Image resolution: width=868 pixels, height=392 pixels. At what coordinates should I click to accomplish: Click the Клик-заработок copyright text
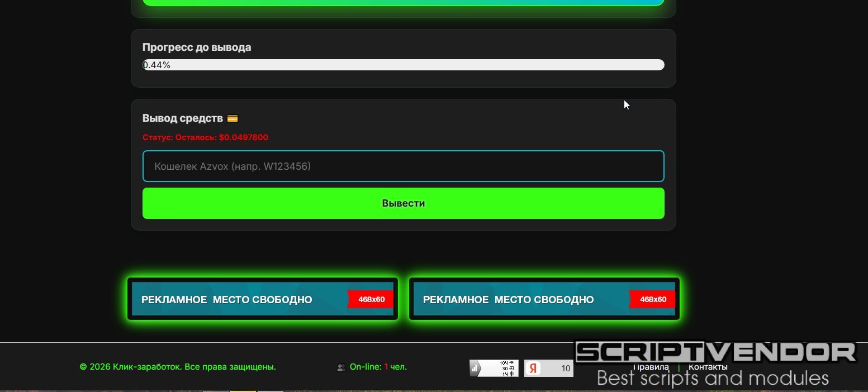178,367
